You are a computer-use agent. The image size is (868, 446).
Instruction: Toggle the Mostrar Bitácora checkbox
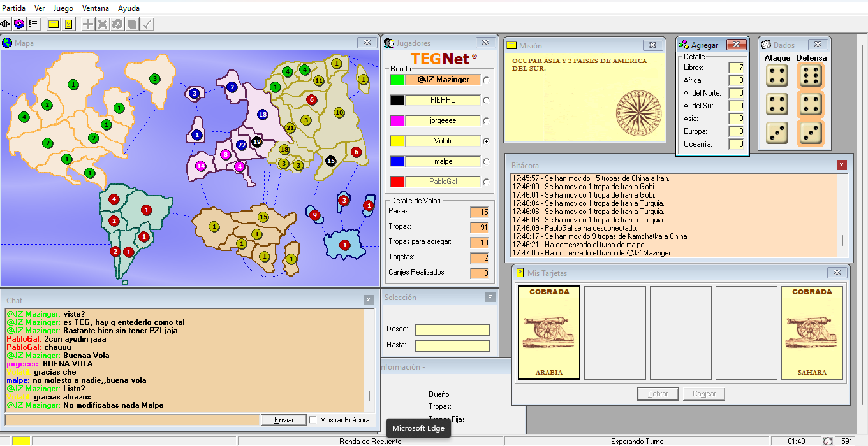click(x=313, y=420)
